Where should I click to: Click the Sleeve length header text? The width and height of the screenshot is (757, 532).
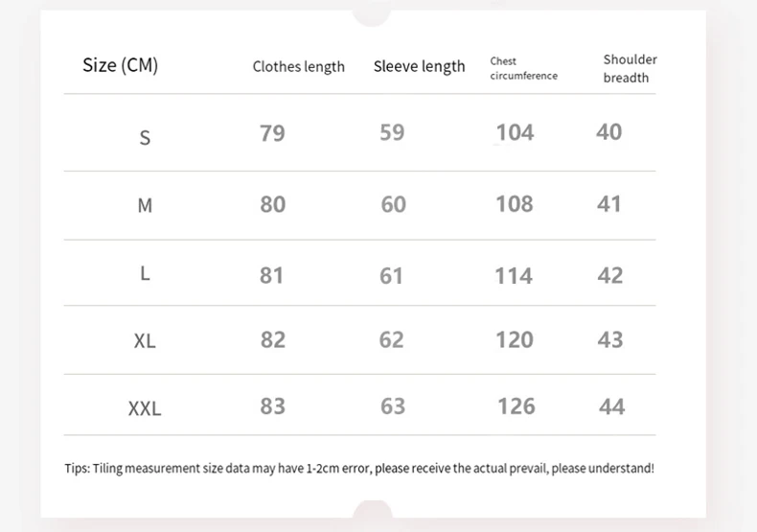(419, 66)
